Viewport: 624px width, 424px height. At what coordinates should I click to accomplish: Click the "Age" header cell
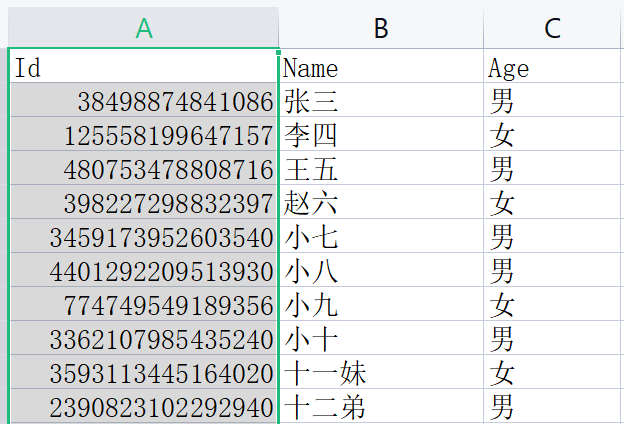552,68
